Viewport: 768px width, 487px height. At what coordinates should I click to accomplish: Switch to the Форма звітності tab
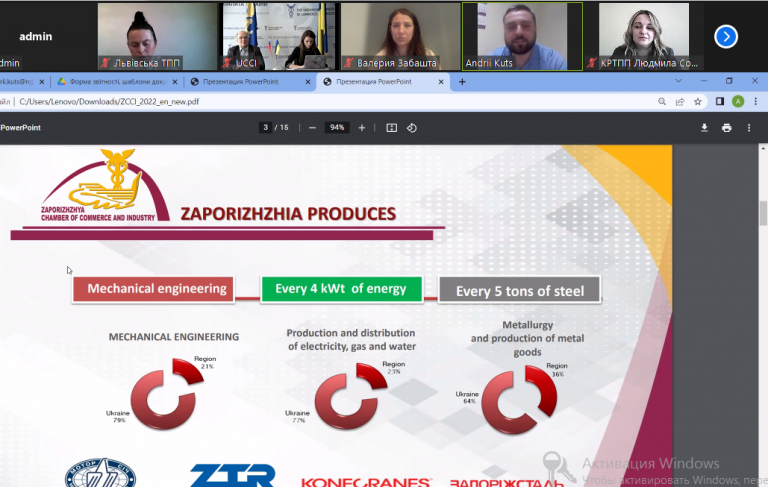point(113,82)
